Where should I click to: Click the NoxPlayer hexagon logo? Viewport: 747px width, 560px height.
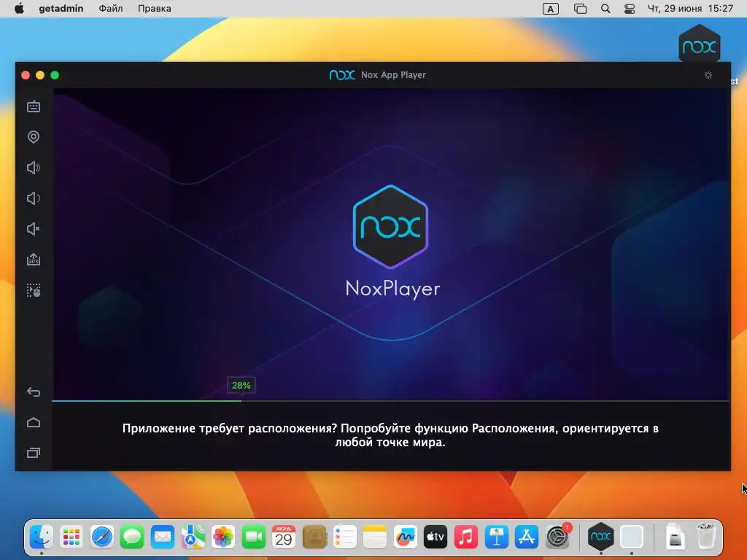(391, 227)
